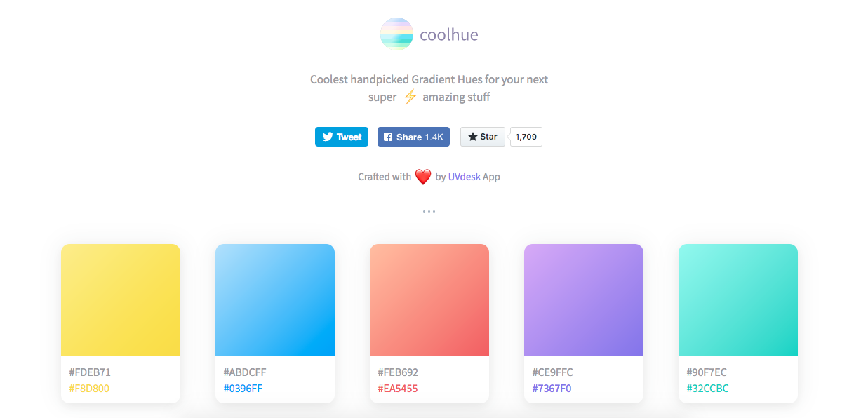868x418 pixels.
Task: Click the red heart icon
Action: (x=422, y=177)
